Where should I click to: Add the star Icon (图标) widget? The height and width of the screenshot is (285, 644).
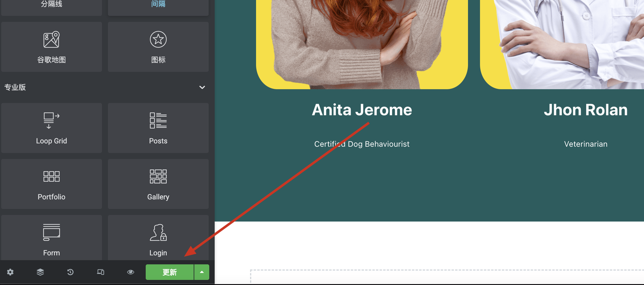coord(158,47)
